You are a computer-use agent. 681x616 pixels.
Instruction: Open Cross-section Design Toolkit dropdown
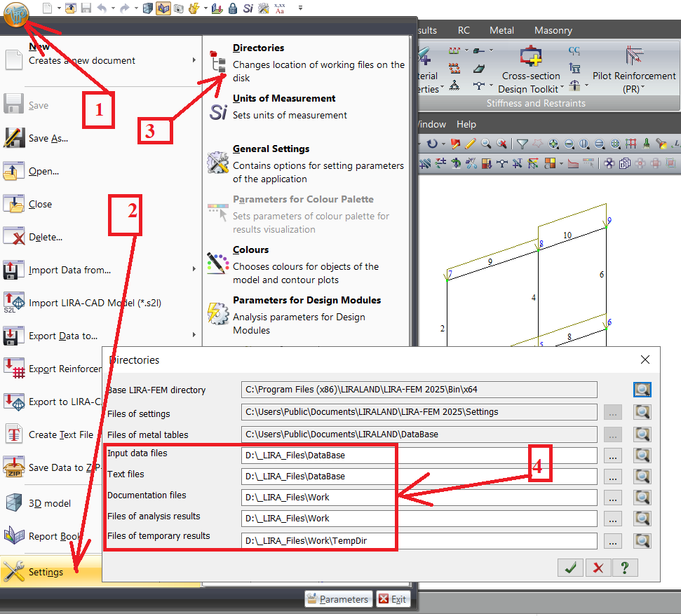click(x=530, y=83)
